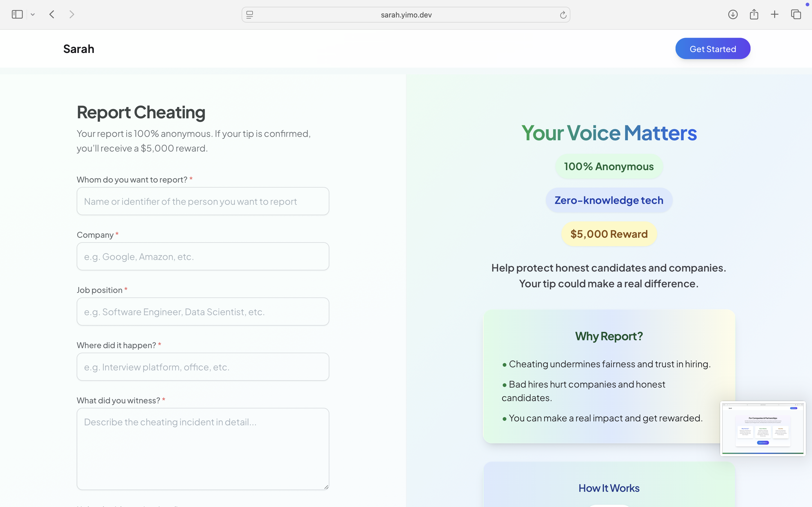This screenshot has width=812, height=507.
Task: Focus the Whom do you want to report field
Action: [x=203, y=201]
